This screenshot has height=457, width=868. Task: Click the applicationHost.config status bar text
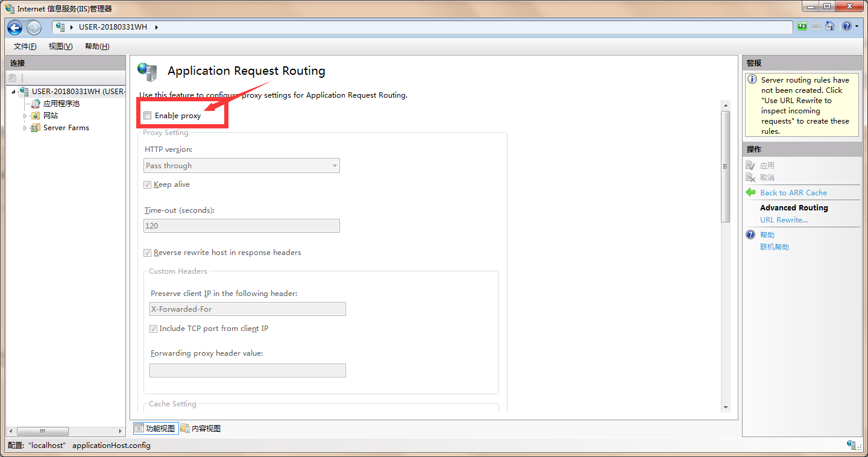(x=112, y=446)
